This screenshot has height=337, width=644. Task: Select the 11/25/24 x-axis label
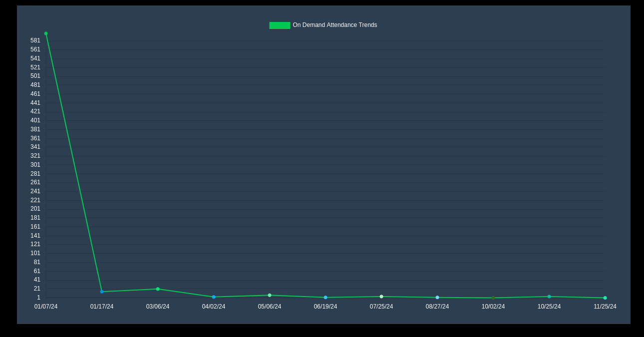[x=605, y=306]
